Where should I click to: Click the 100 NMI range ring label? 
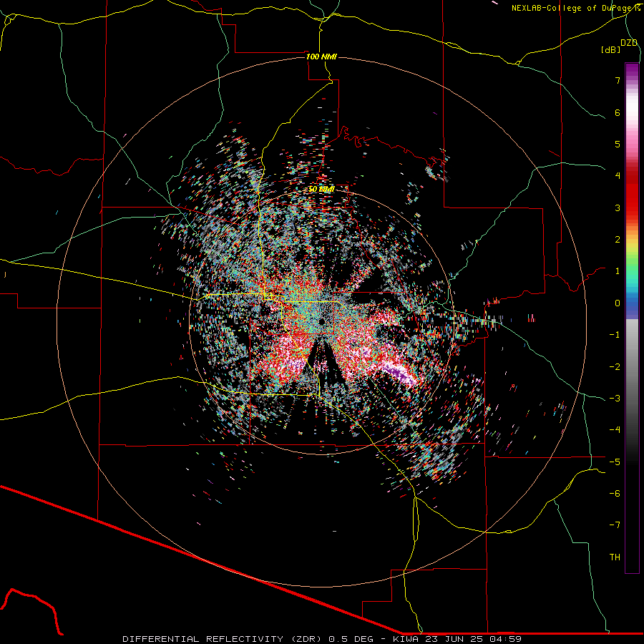[x=321, y=57]
